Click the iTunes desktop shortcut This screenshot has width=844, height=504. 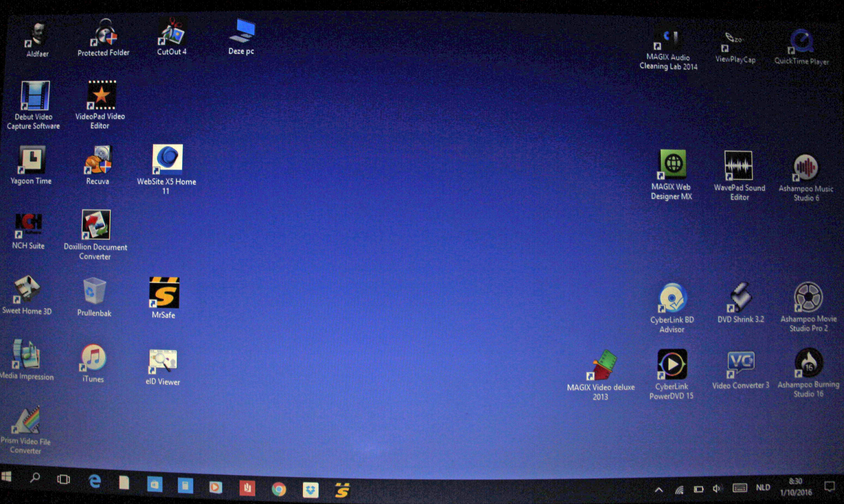(x=93, y=358)
